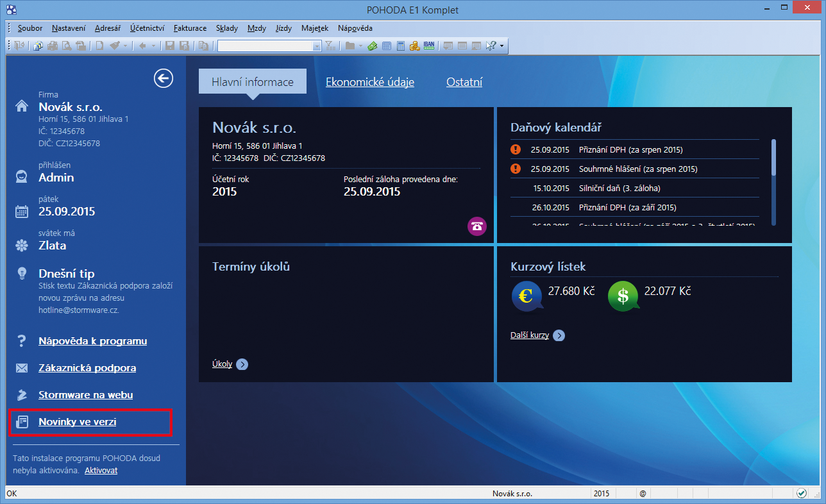Click the dollar exchange rate icon
826x504 pixels.
tap(623, 296)
